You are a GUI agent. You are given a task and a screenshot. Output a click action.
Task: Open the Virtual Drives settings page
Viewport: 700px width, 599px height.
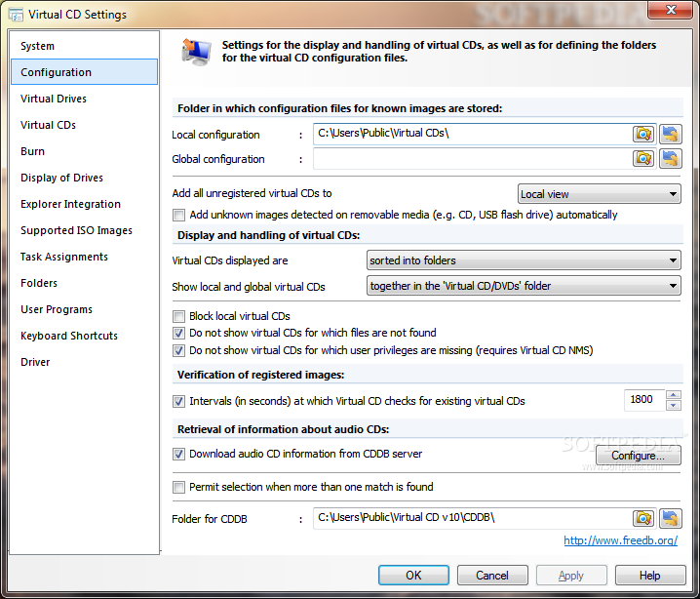(x=85, y=99)
